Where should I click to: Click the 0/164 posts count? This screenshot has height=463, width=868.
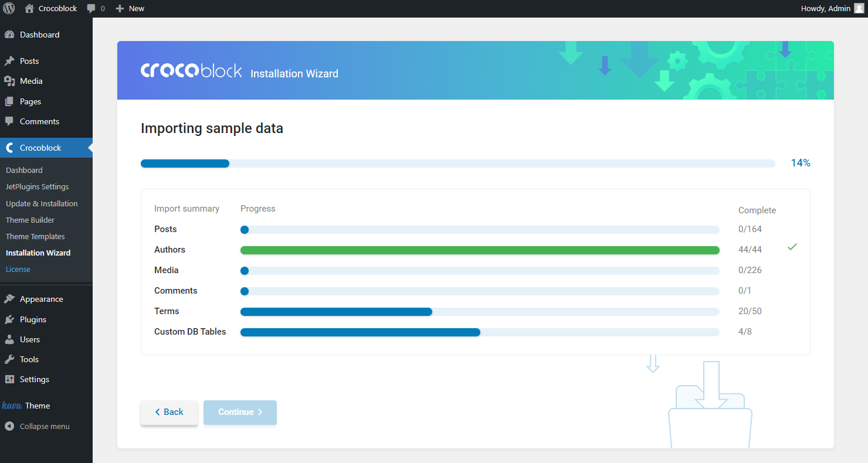coord(750,229)
